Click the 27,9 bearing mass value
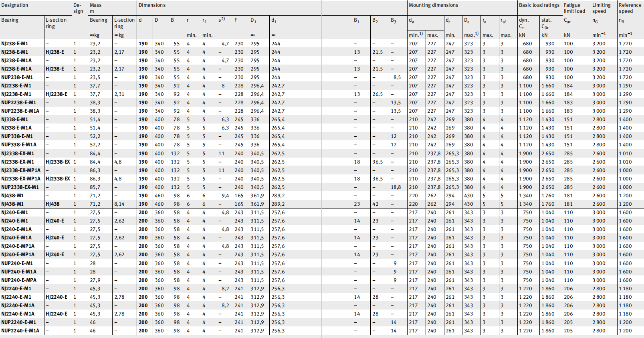Image resolution: width=644 pixels, height=338 pixels. tap(95, 280)
